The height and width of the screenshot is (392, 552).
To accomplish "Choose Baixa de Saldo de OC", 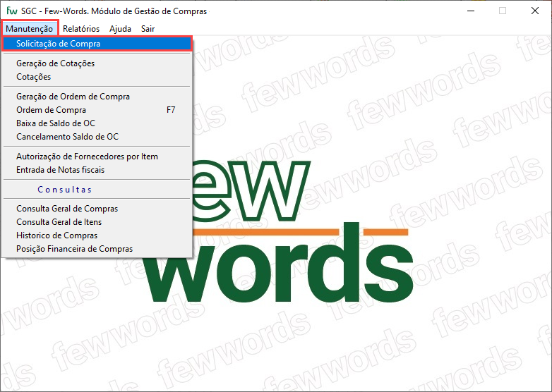I will [97, 123].
